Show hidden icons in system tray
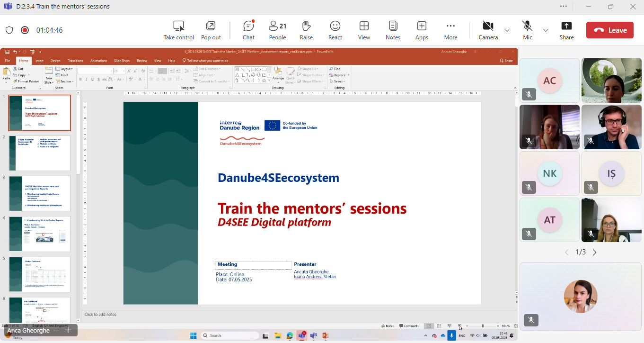644x343 pixels. click(425, 335)
